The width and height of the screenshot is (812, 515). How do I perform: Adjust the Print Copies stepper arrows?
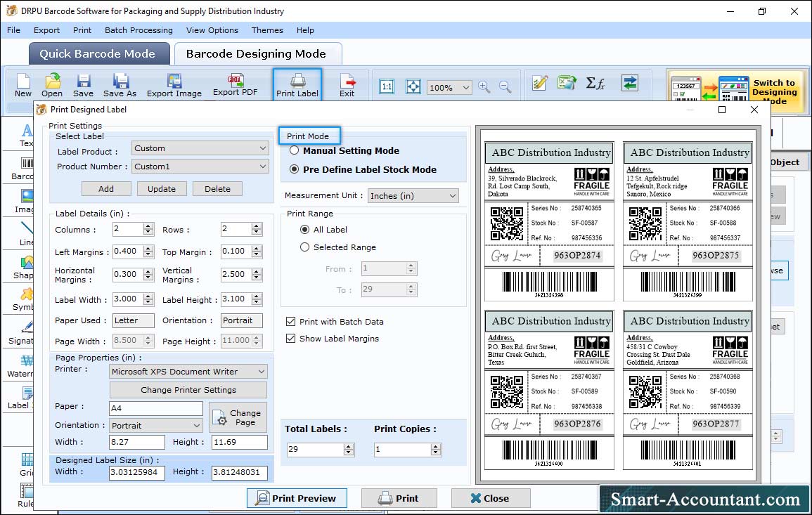[x=436, y=449]
